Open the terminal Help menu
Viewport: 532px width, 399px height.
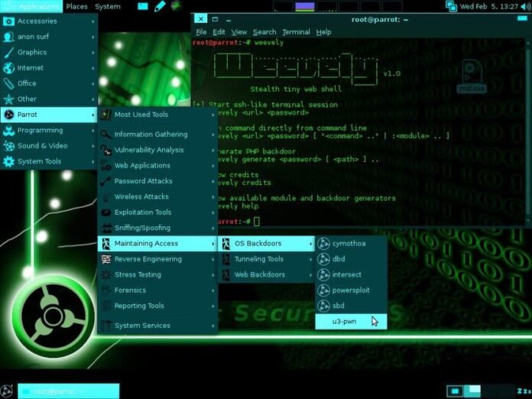pyautogui.click(x=323, y=32)
